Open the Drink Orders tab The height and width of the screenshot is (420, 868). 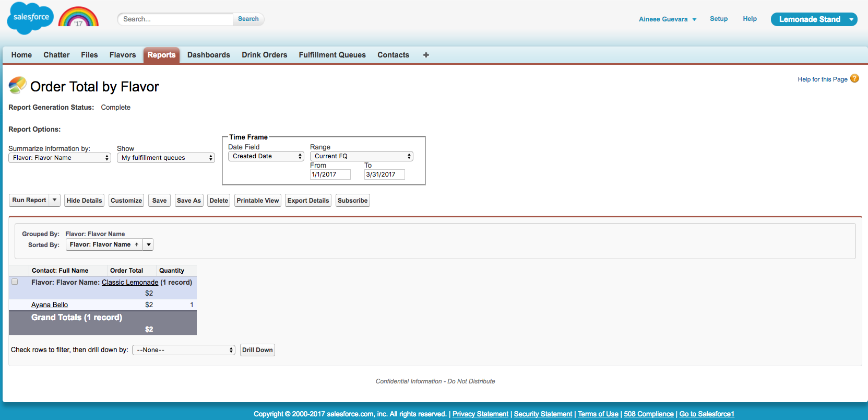[265, 55]
